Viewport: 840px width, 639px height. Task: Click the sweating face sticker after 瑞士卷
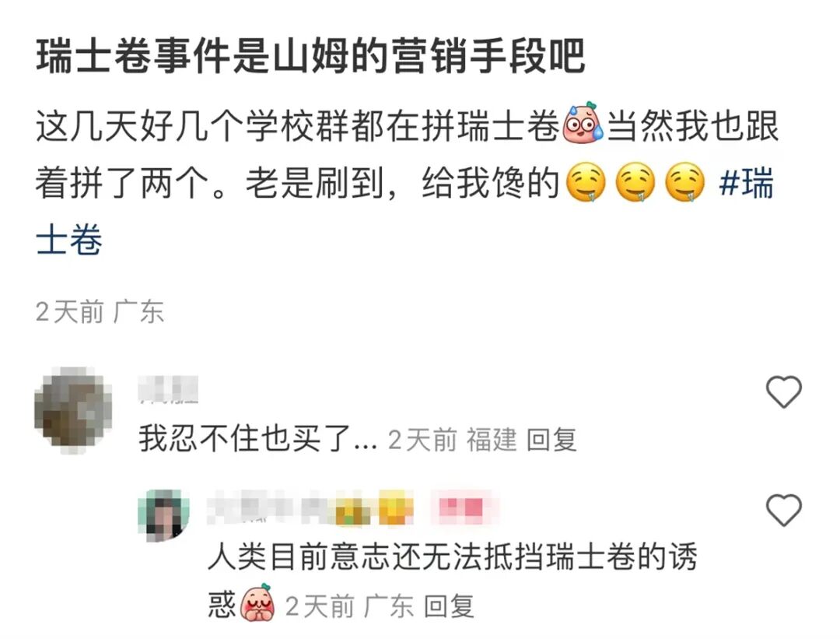coord(583,122)
